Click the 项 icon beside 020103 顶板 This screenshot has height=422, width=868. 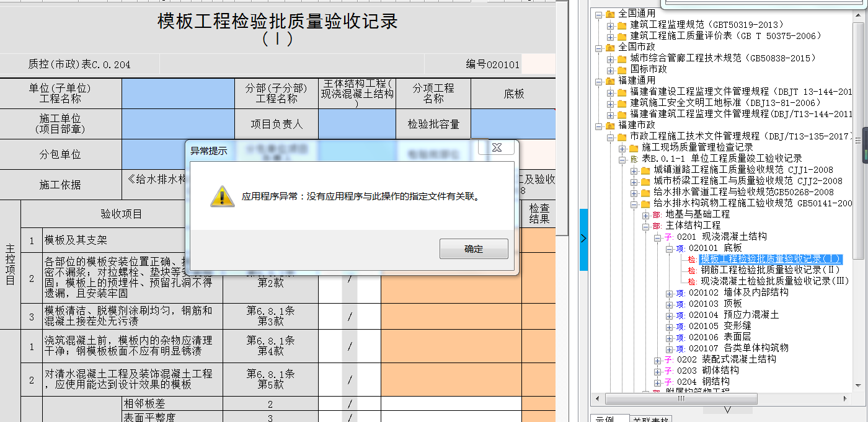(x=680, y=304)
